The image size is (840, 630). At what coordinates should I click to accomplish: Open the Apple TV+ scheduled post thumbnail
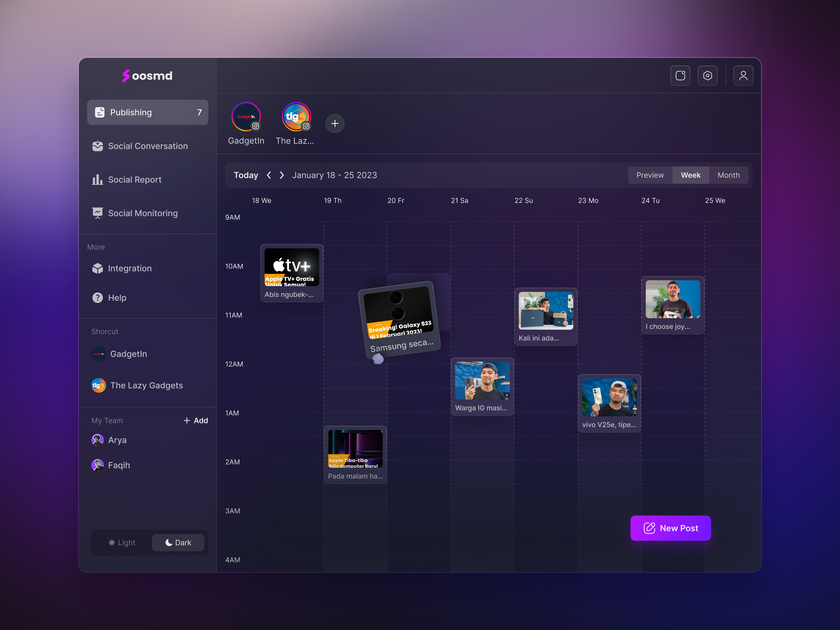pos(292,267)
